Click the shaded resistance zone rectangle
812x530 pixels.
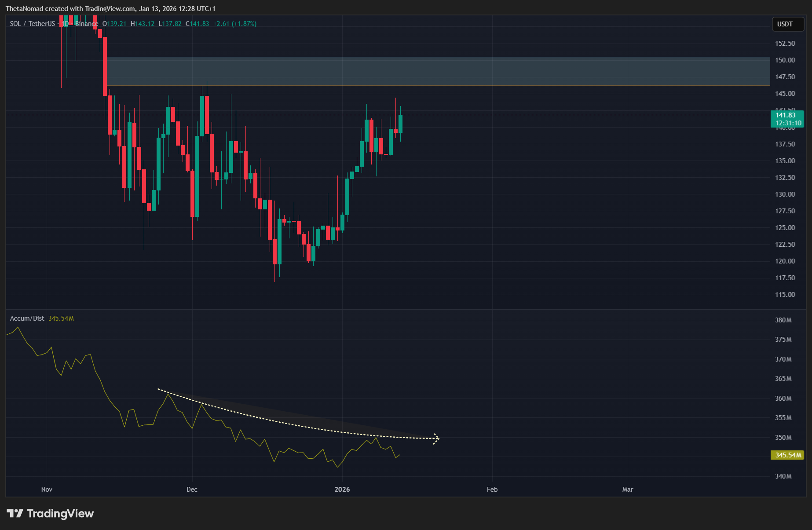(438, 71)
